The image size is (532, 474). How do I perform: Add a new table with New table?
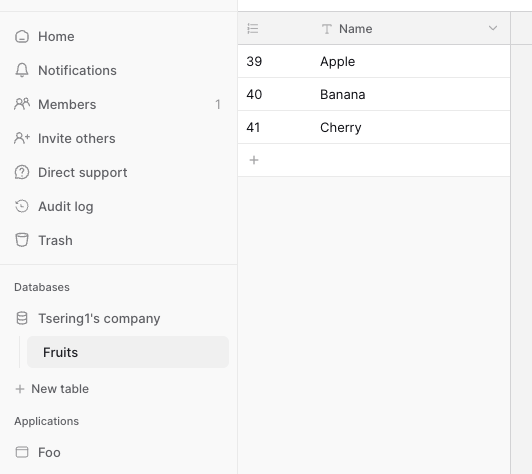click(x=52, y=389)
